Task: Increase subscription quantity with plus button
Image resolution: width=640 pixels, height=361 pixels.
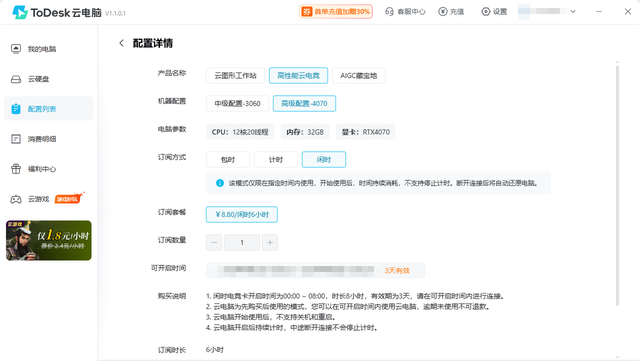Action: 270,243
